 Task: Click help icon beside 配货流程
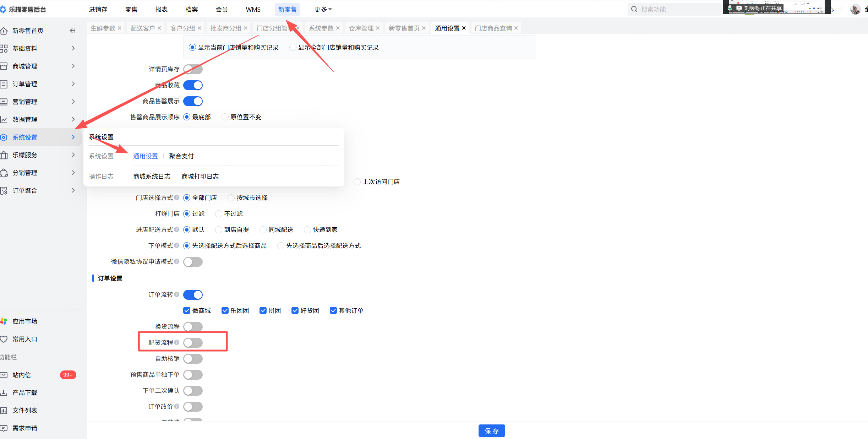(177, 342)
